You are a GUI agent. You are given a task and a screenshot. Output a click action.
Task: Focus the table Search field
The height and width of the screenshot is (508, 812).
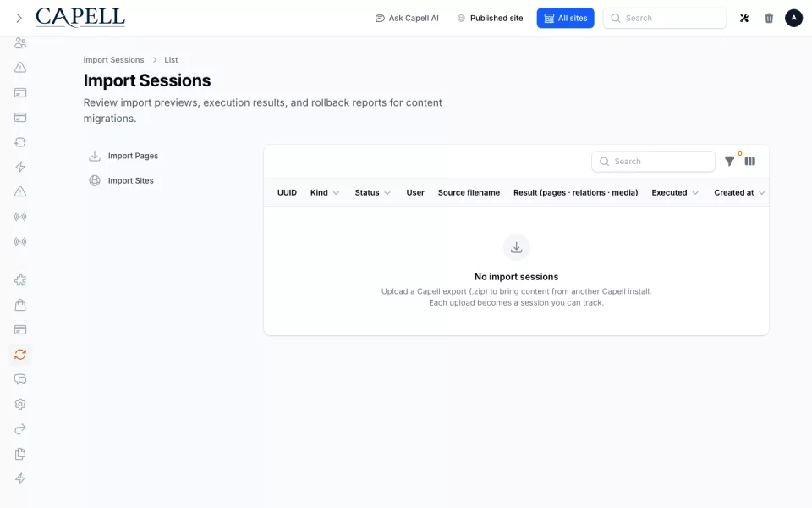point(653,162)
